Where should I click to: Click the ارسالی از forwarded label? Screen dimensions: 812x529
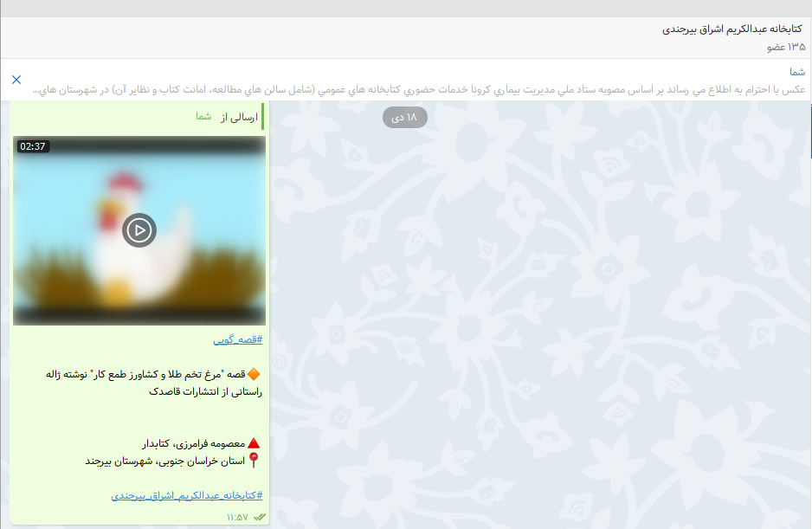239,117
